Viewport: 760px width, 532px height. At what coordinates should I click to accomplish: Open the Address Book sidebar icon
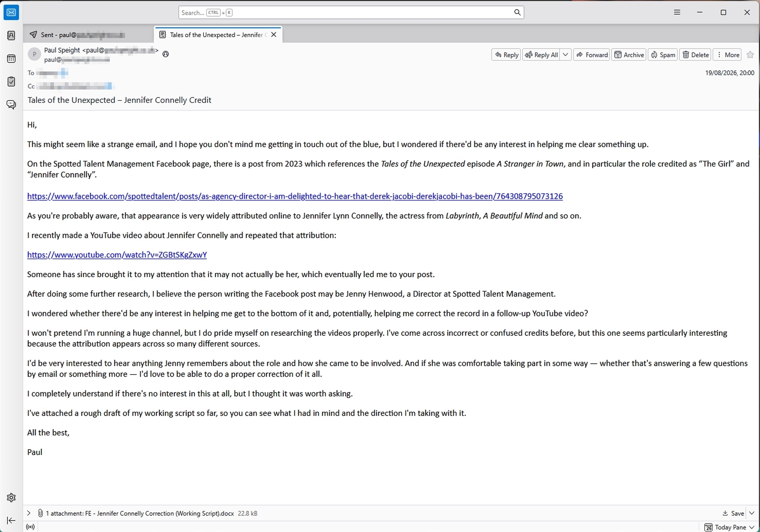pyautogui.click(x=11, y=35)
